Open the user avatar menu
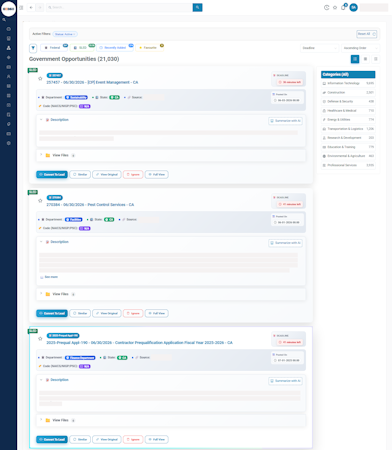The height and width of the screenshot is (450, 392). click(353, 7)
